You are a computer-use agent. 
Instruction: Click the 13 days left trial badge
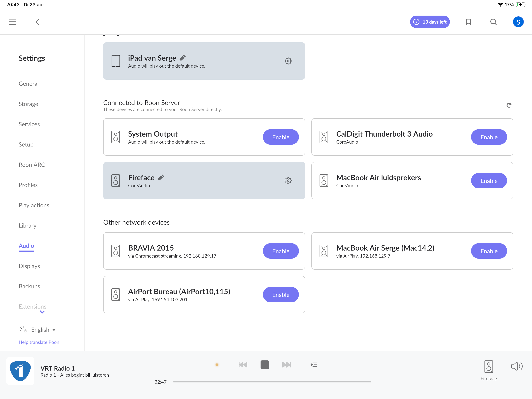pos(430,22)
